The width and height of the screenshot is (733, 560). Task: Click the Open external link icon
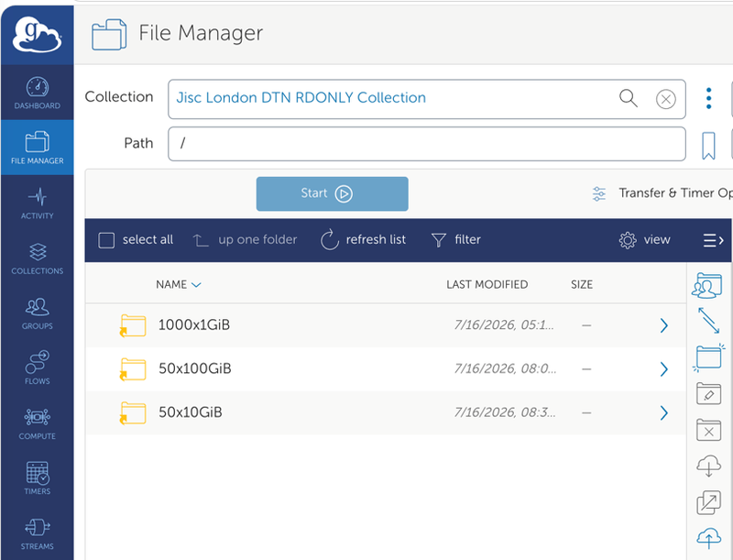click(x=708, y=502)
